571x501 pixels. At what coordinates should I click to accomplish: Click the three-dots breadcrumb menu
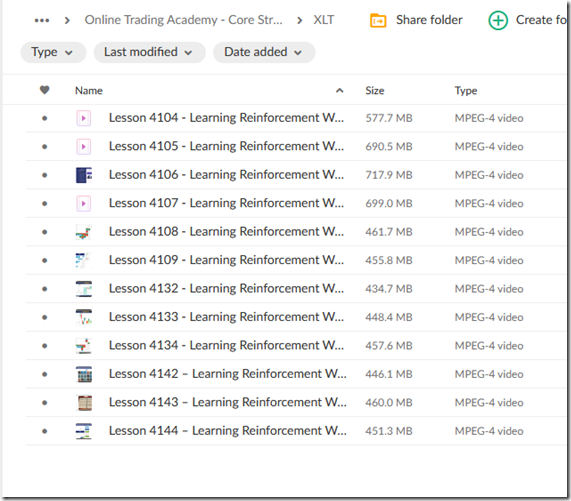[x=42, y=20]
